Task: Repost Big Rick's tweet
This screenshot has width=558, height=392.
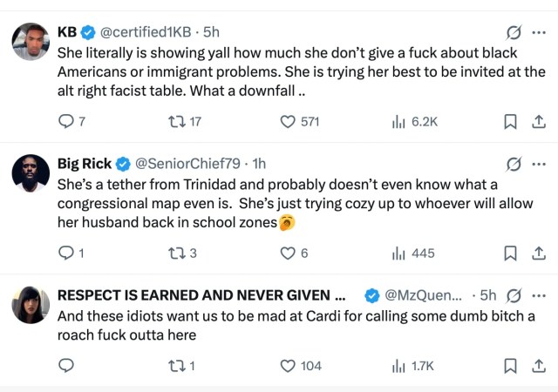Action: [x=182, y=253]
